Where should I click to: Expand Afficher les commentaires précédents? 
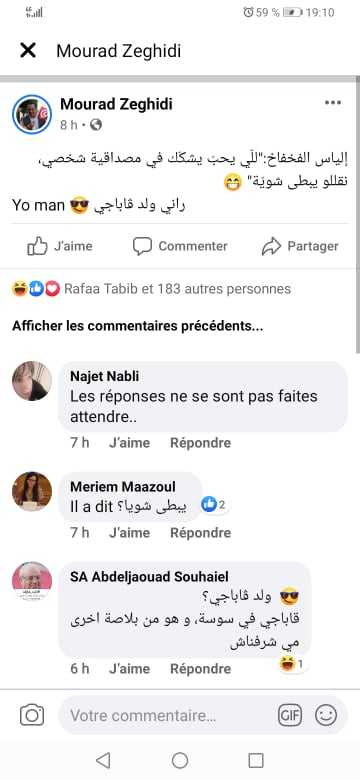(138, 326)
